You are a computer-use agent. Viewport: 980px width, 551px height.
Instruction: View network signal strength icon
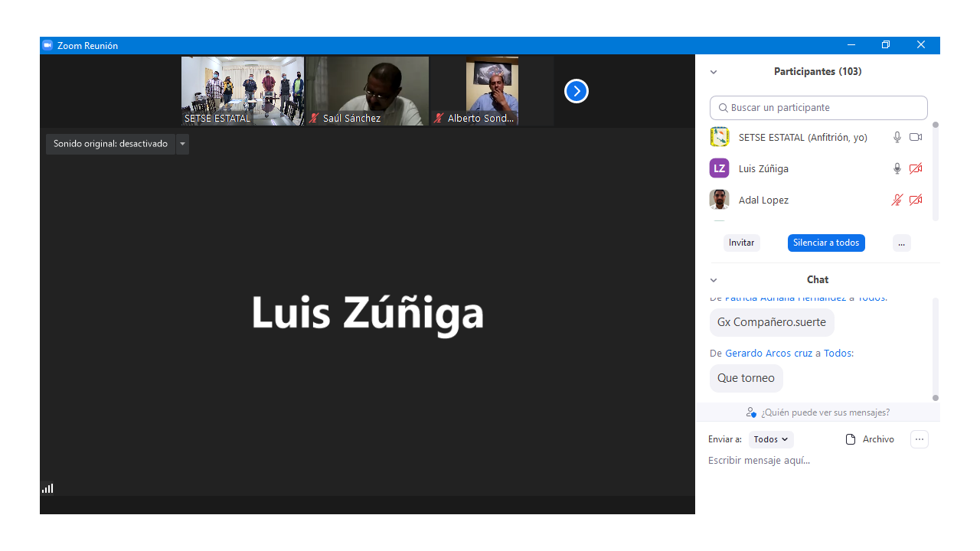click(47, 488)
